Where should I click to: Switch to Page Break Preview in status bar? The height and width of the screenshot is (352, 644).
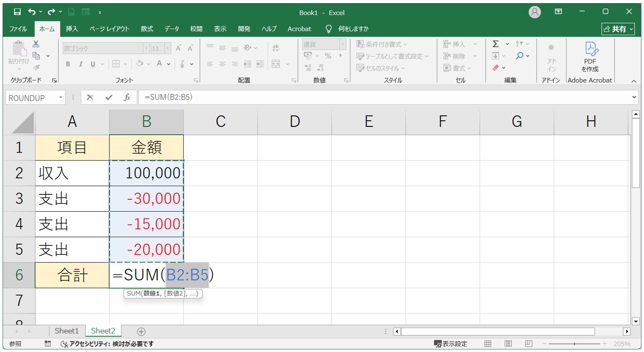tap(529, 344)
